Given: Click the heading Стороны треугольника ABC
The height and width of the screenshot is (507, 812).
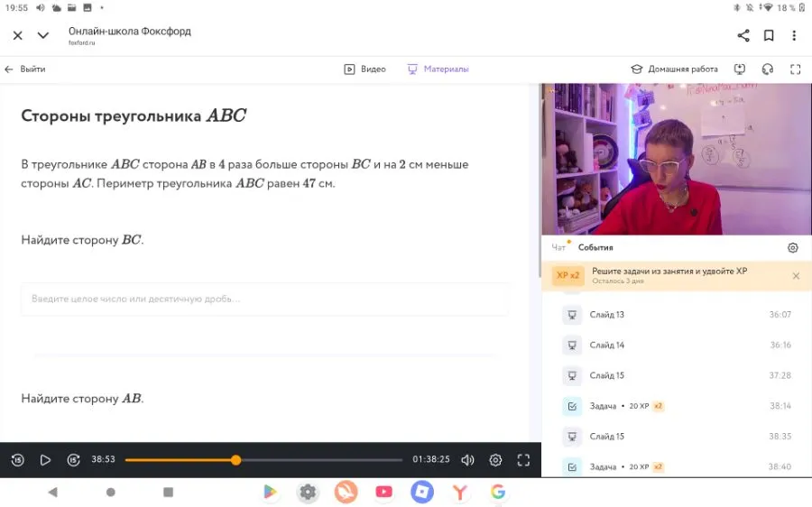Looking at the screenshot, I should (x=134, y=115).
